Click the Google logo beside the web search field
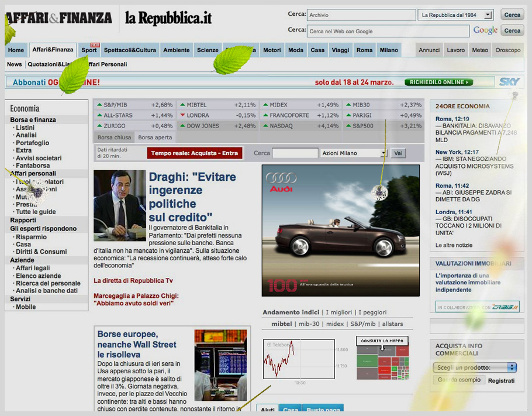 pos(485,30)
